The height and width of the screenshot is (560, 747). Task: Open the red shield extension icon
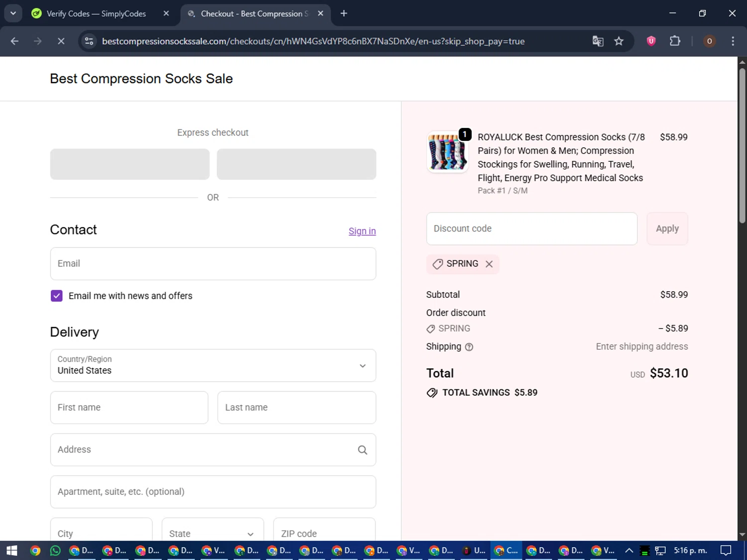(651, 41)
